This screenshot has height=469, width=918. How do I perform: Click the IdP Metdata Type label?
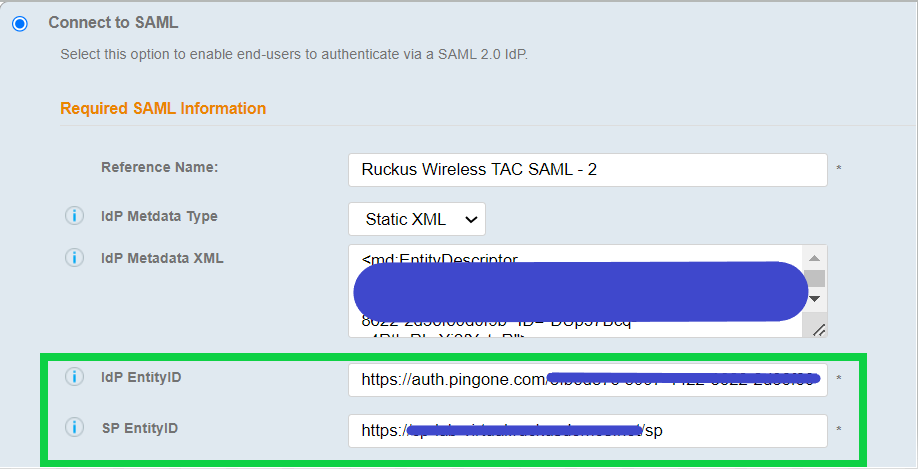159,216
